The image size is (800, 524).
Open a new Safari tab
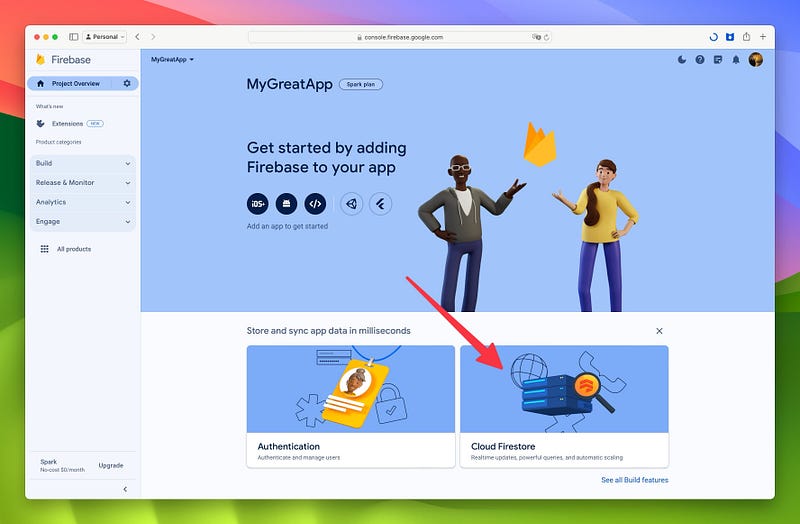click(763, 37)
